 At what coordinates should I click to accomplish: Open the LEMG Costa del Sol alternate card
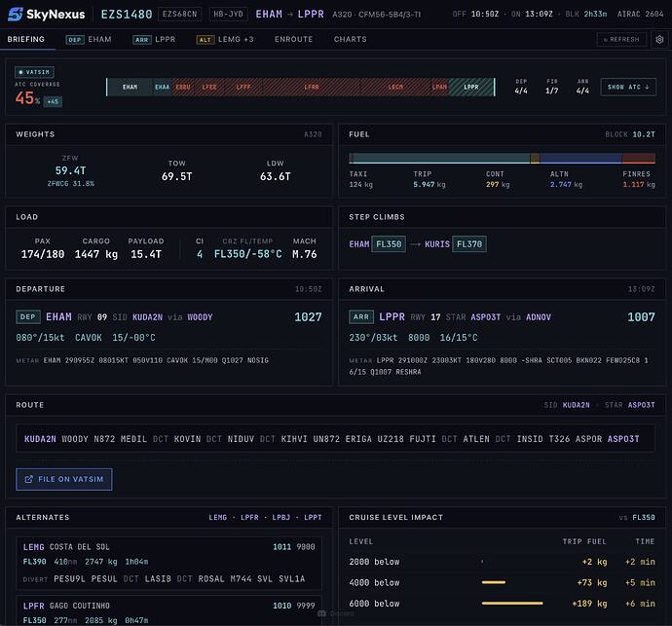pyautogui.click(x=168, y=563)
